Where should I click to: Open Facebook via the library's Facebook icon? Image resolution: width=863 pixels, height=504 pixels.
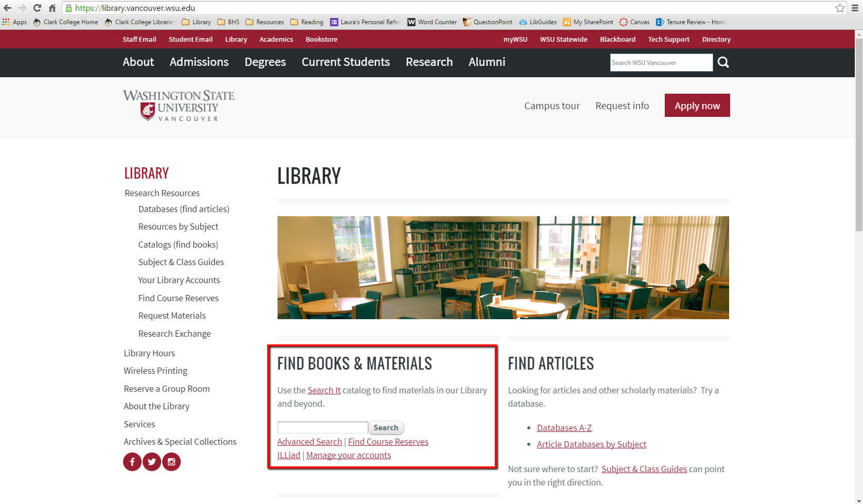[132, 462]
